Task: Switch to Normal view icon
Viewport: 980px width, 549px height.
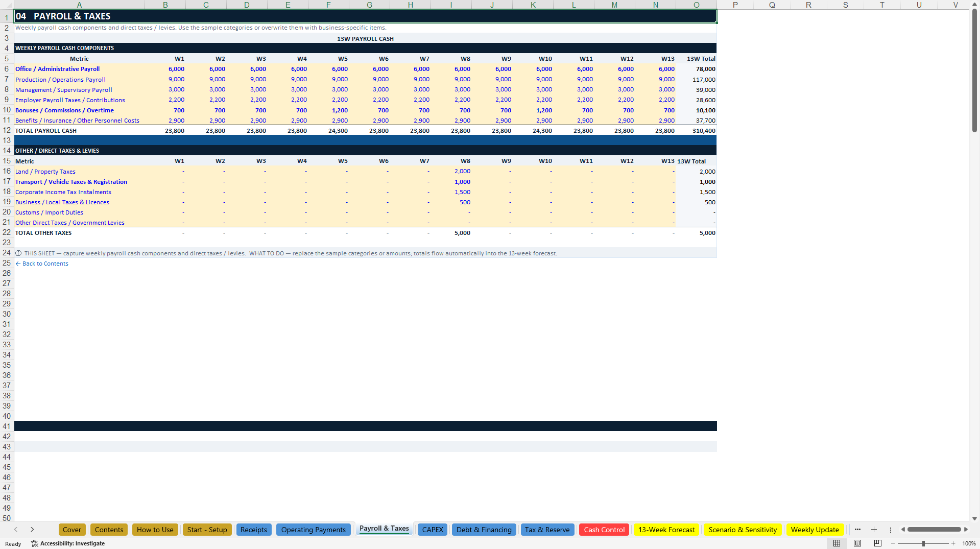Action: (x=836, y=543)
